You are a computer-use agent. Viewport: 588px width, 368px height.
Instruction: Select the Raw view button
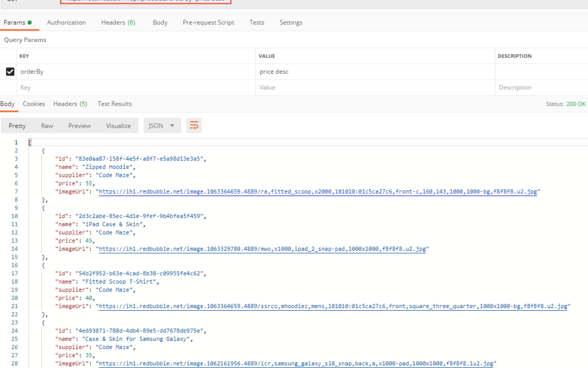(x=47, y=125)
